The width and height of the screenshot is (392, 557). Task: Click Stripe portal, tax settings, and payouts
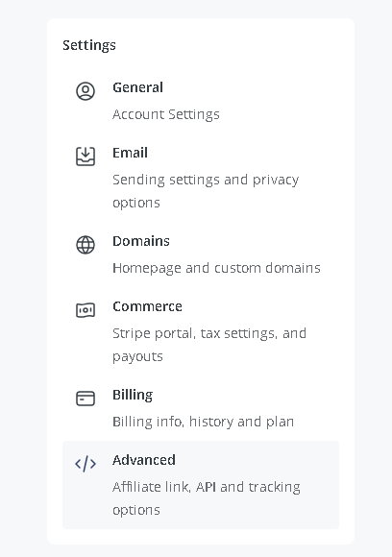[x=209, y=345]
